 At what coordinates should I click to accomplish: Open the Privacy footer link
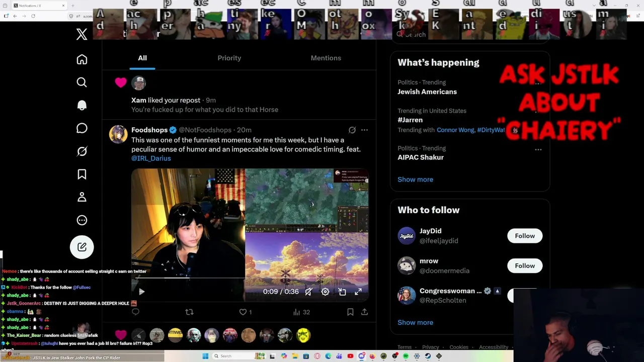(431, 347)
